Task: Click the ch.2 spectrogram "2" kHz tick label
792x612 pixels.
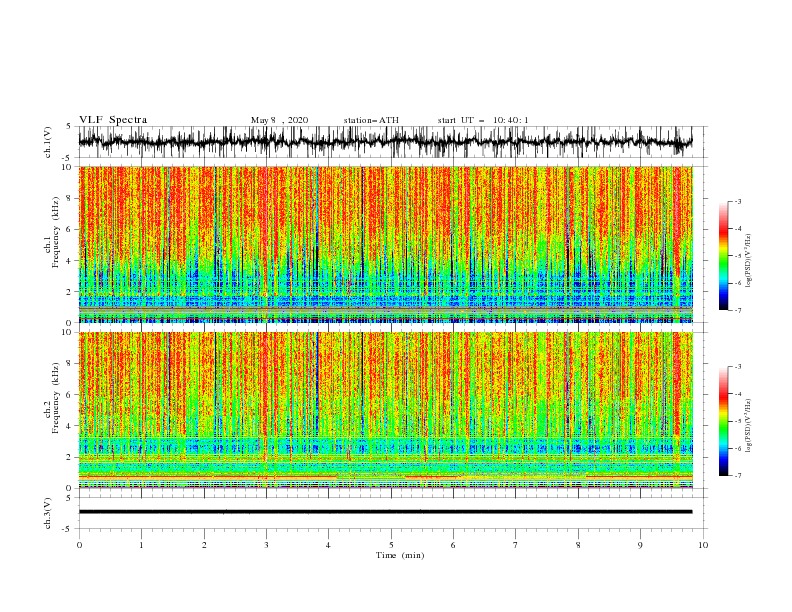Action: pos(71,457)
